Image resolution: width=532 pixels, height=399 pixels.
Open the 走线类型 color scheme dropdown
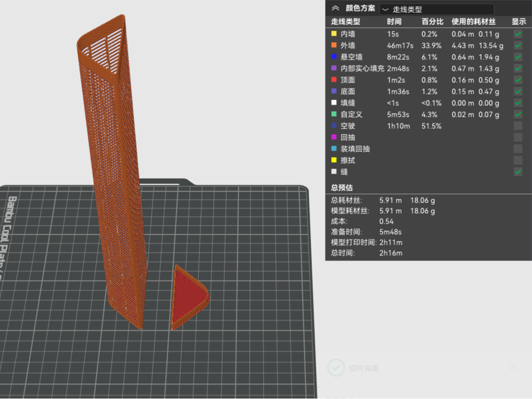point(437,9)
